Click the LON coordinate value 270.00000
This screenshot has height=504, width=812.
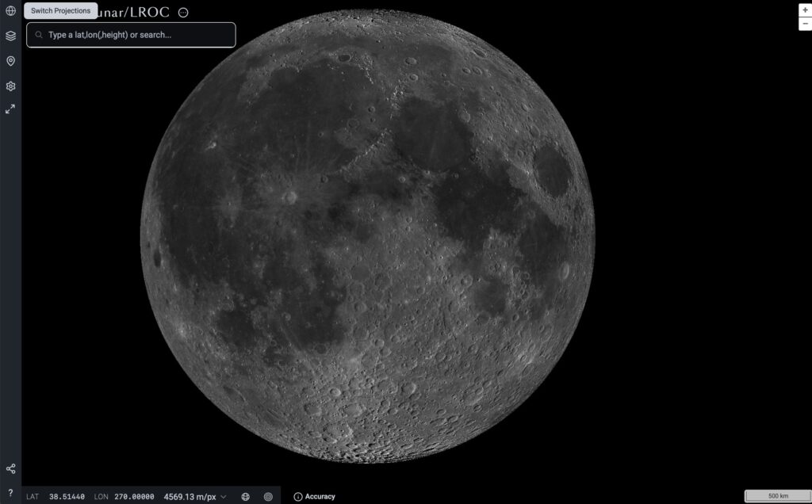click(135, 497)
